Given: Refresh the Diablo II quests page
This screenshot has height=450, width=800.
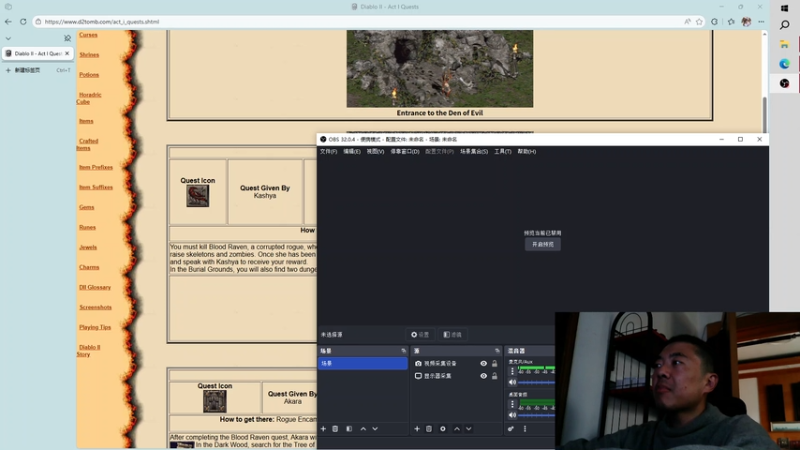Looking at the screenshot, I should tap(23, 22).
